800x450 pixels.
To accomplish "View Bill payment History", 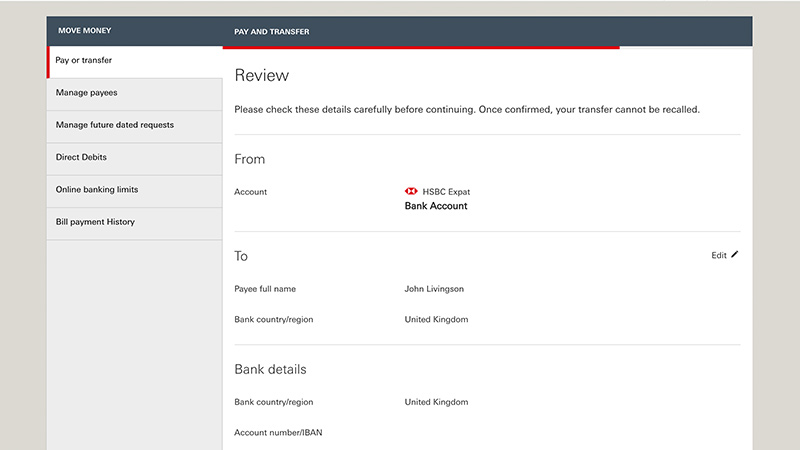I will tap(135, 223).
